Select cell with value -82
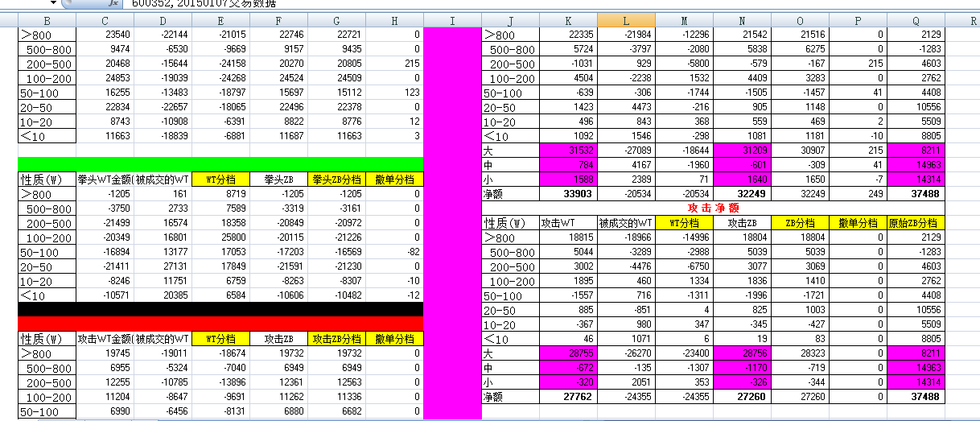This screenshot has width=980, height=421. (394, 252)
